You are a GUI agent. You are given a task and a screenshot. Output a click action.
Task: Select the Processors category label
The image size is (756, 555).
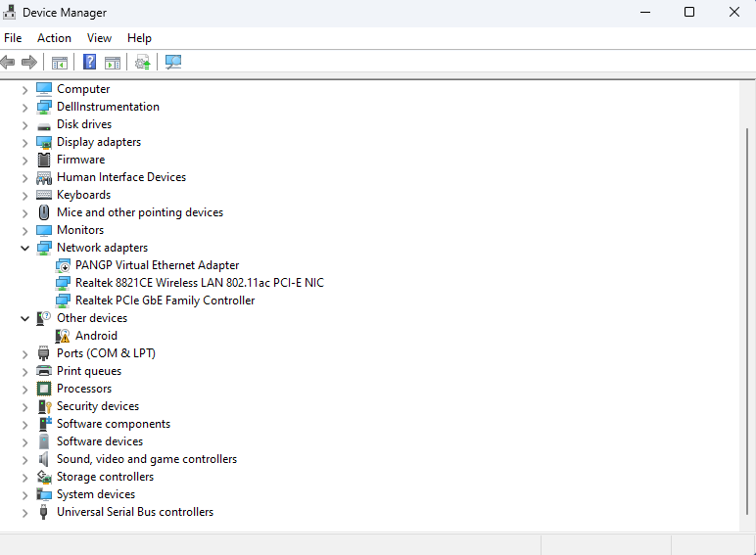click(84, 389)
